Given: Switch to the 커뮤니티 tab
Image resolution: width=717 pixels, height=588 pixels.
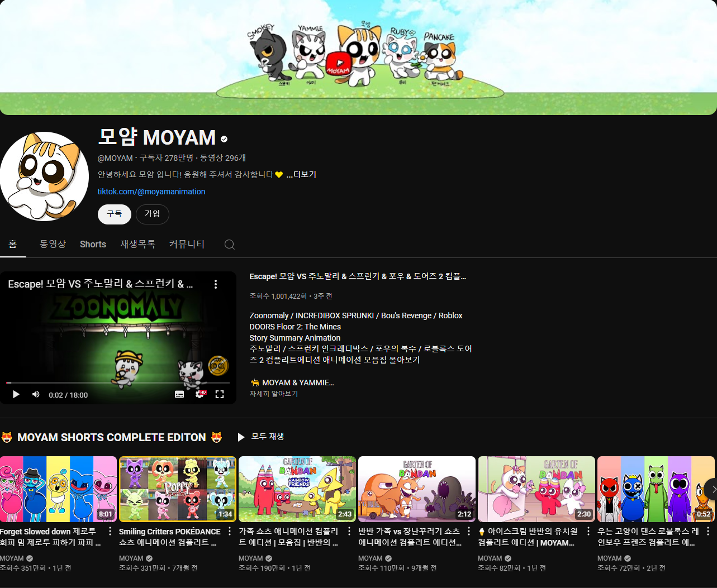Looking at the screenshot, I should coord(187,244).
